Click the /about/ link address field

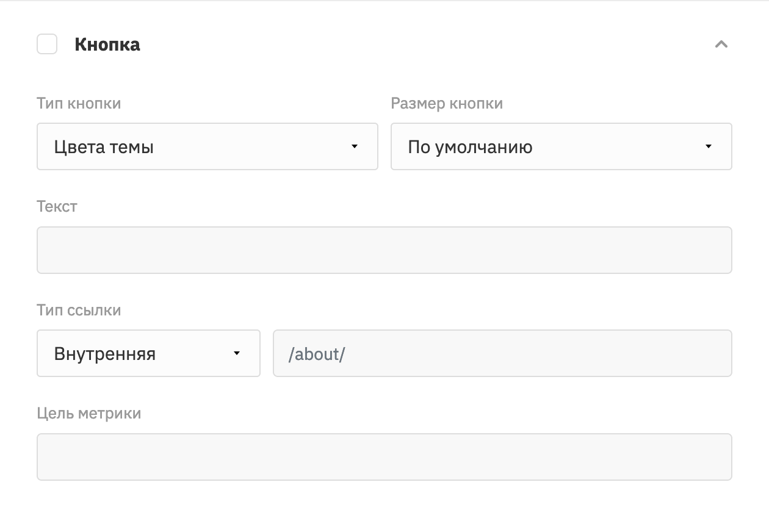click(x=502, y=353)
